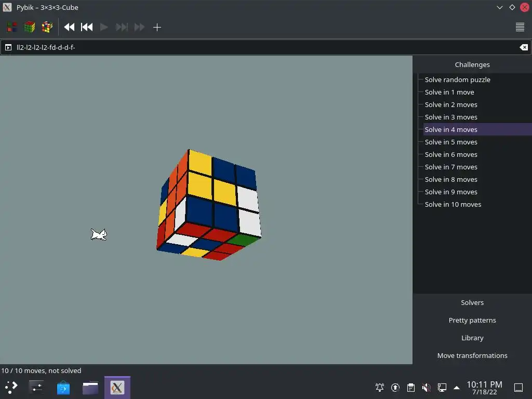Select Solve in 7 moves
The height and width of the screenshot is (399, 532).
(x=451, y=167)
